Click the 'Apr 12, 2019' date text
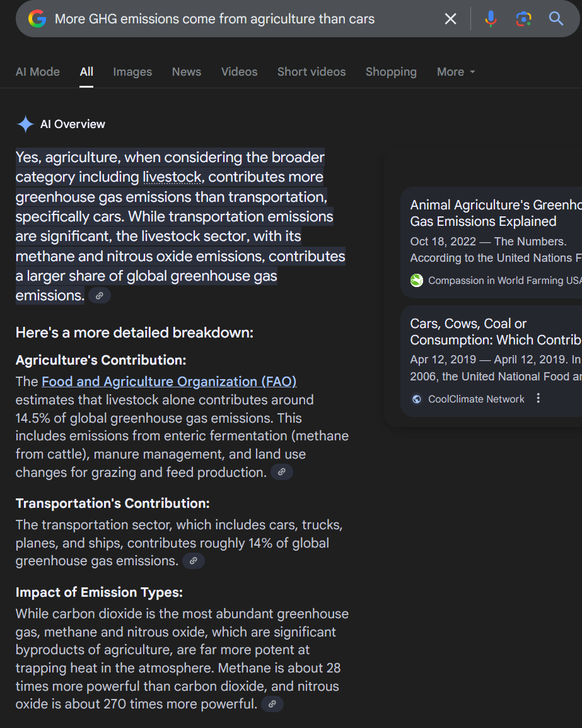The image size is (582, 728). 443,360
